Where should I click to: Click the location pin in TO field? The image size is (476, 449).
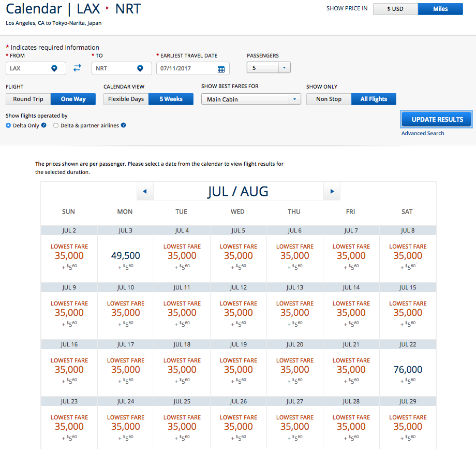[140, 68]
